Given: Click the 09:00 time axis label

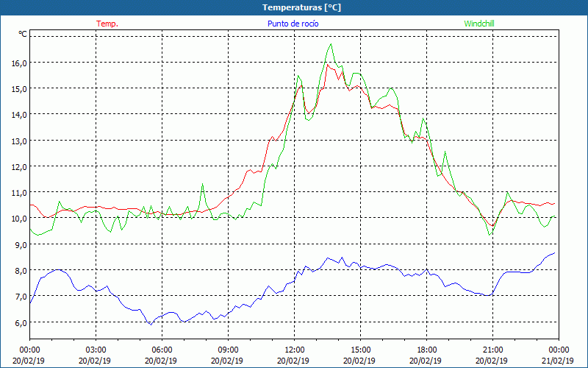Looking at the screenshot, I should 228,350.
